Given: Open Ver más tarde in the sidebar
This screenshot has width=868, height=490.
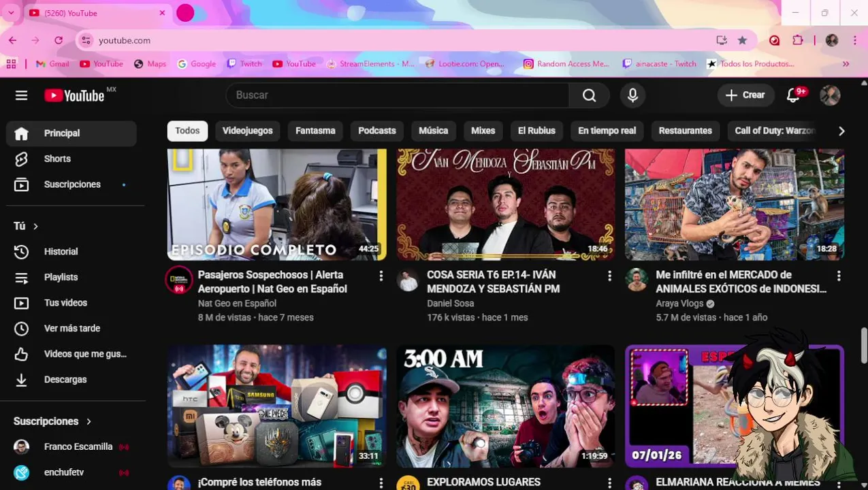Looking at the screenshot, I should coord(71,328).
